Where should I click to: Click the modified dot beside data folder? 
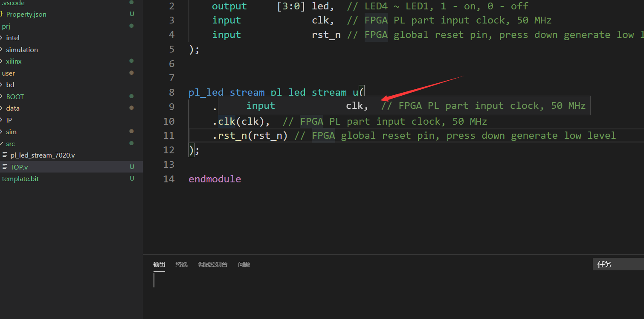[131, 108]
